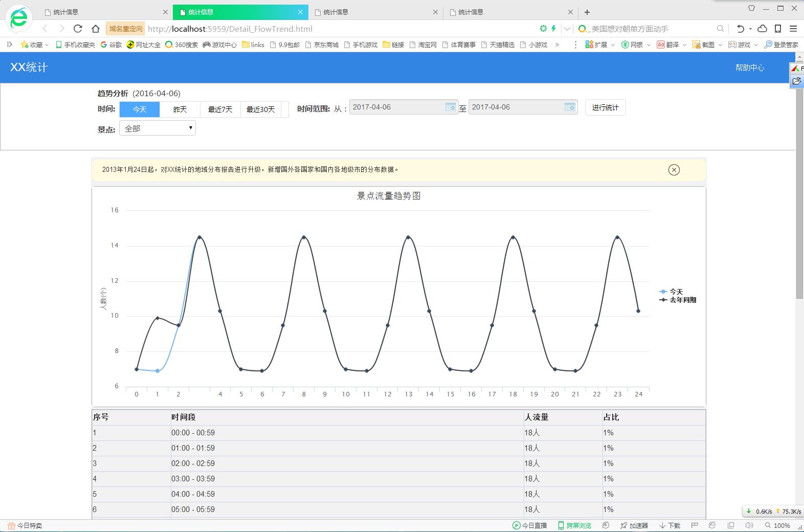Toggle the sound speaker icon in status bar
The width and height of the screenshot is (804, 532).
pyautogui.click(x=749, y=525)
